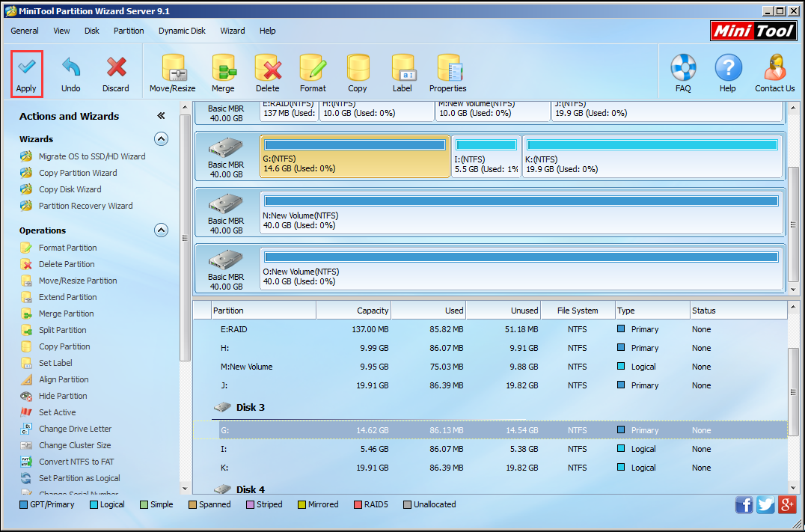Viewport: 805px width, 532px height.
Task: Select the E:RAID row in partition list
Action: point(490,329)
